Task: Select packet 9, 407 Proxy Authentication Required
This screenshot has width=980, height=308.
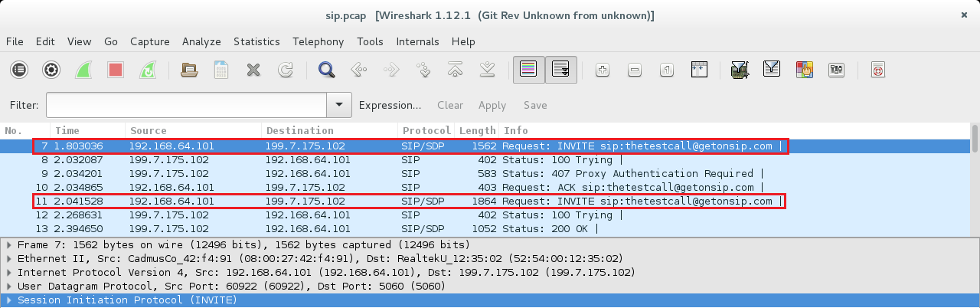Action: pyautogui.click(x=485, y=174)
